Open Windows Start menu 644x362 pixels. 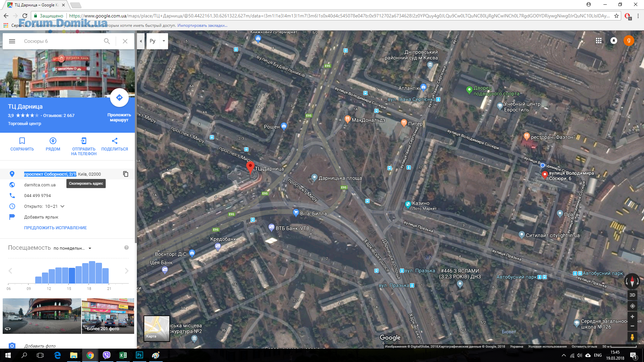pos(8,355)
